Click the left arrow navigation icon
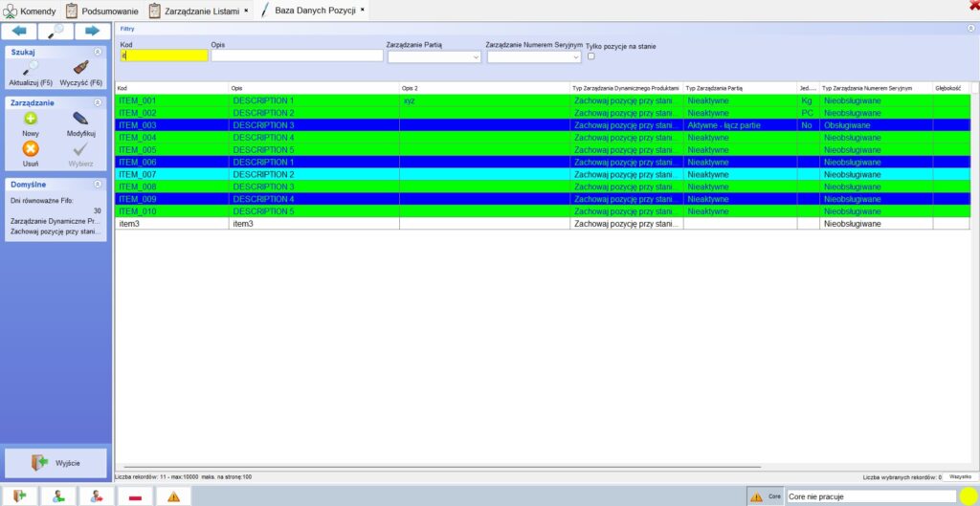 (19, 32)
